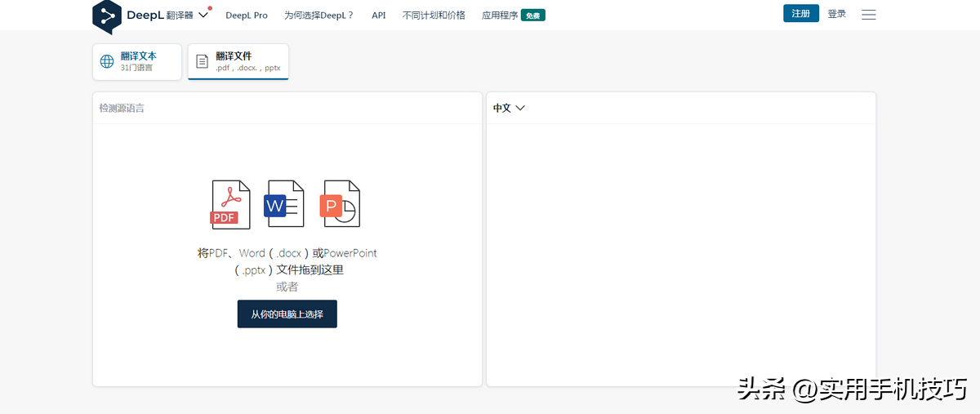Click the globe icon for text translation
980x414 pixels.
[x=107, y=61]
